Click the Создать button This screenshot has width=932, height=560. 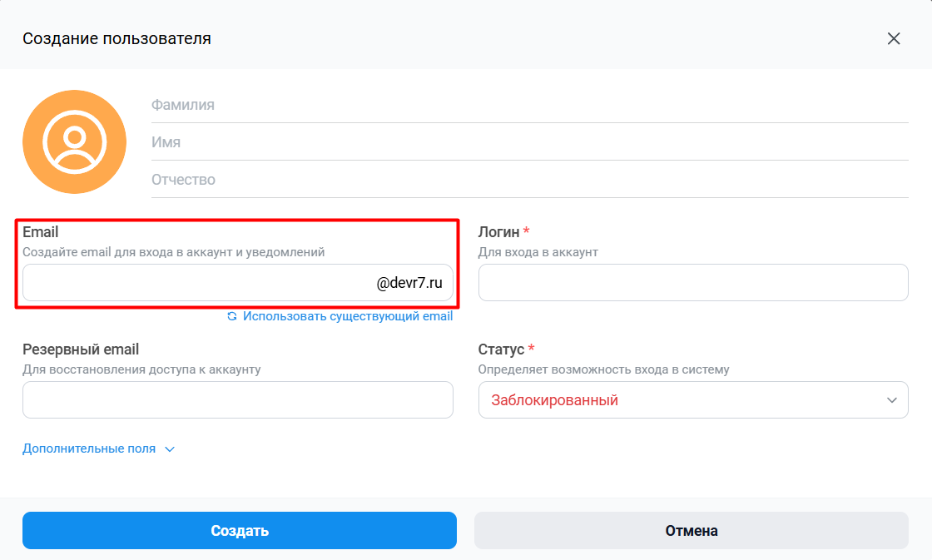(x=240, y=530)
